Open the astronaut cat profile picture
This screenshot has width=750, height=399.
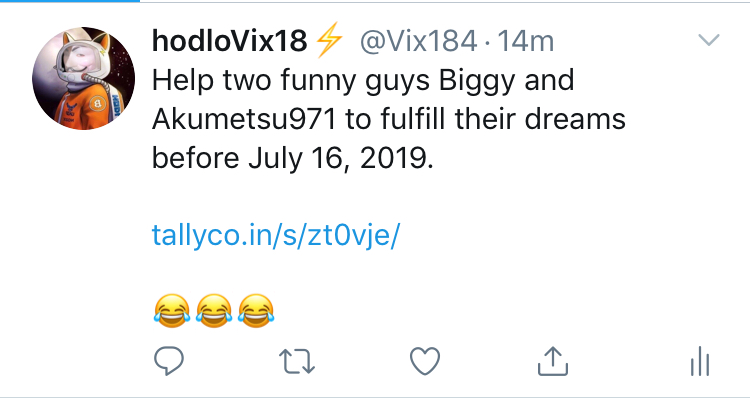(x=83, y=78)
